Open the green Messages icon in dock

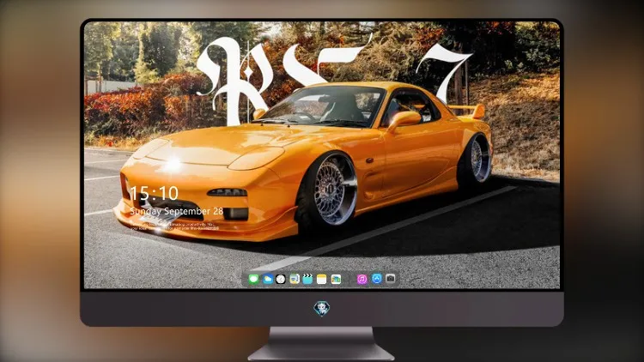(253, 279)
